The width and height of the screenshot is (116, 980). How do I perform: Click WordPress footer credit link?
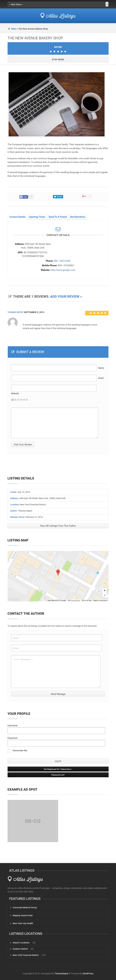[x=88, y=974]
